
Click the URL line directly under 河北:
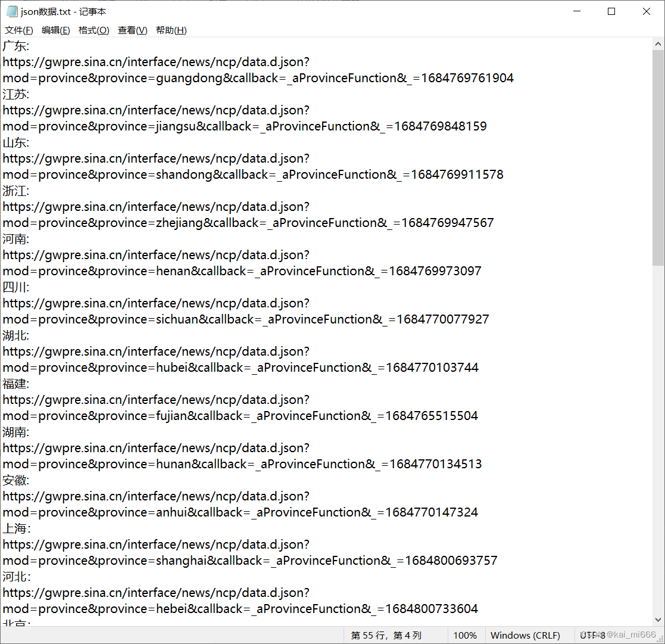click(x=156, y=593)
